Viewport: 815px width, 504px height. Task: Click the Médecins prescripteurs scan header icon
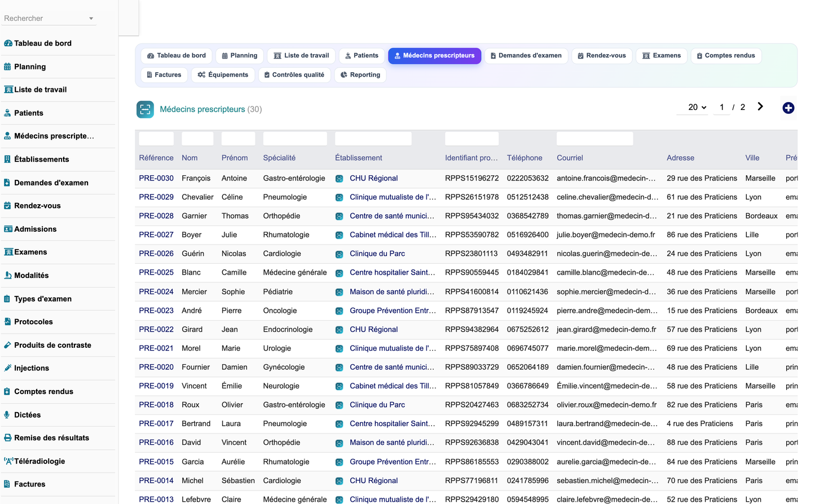click(x=145, y=109)
